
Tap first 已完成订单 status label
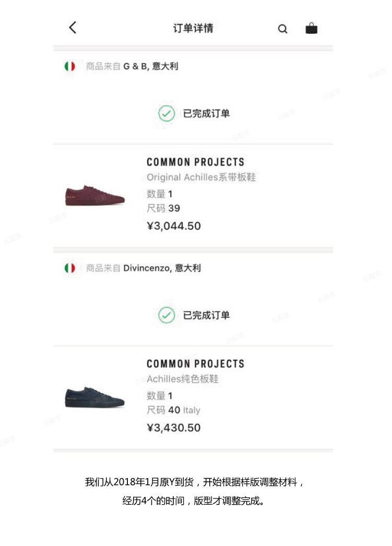click(206, 113)
